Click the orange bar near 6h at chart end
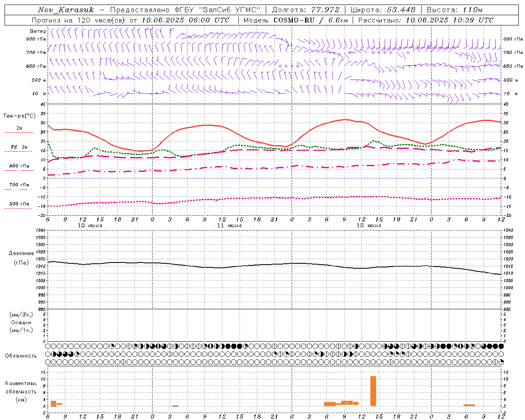This screenshot has height=420, width=525. pyautogui.click(x=469, y=405)
